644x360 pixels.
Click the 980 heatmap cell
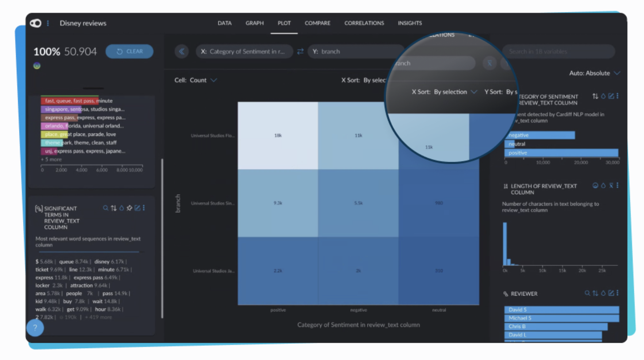tap(439, 203)
